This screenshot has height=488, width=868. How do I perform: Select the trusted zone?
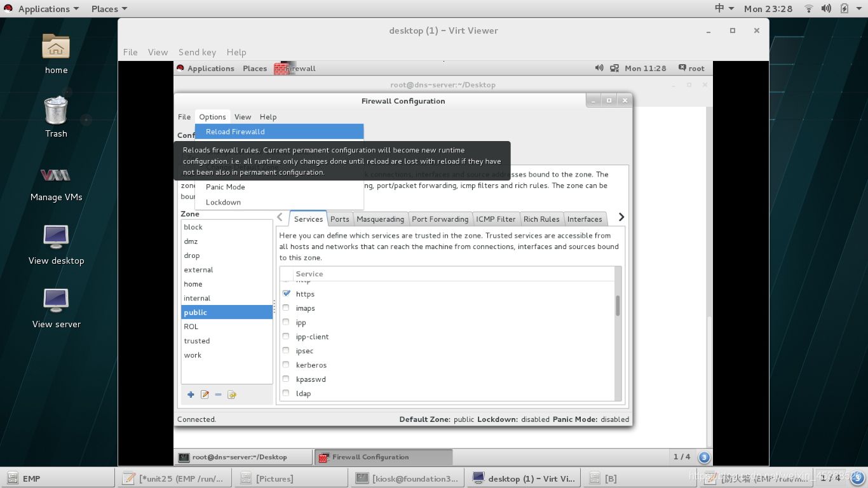pos(227,341)
